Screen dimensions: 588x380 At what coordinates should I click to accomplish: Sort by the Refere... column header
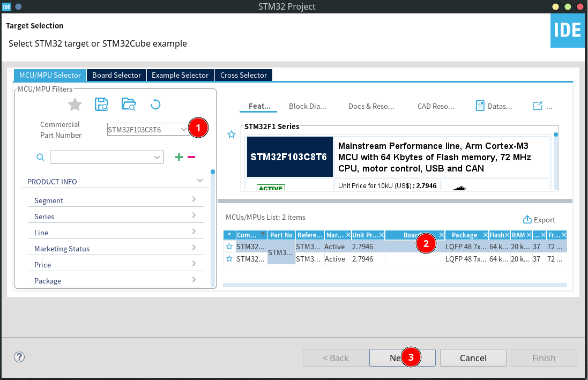click(310, 235)
